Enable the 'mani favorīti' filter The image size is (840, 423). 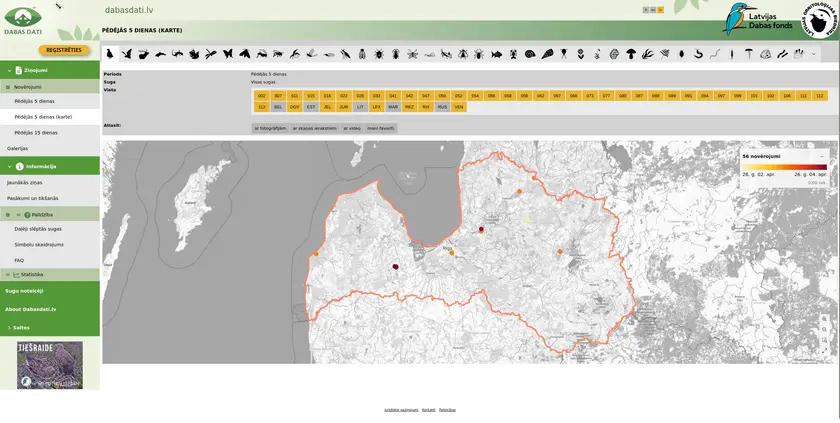click(x=381, y=128)
